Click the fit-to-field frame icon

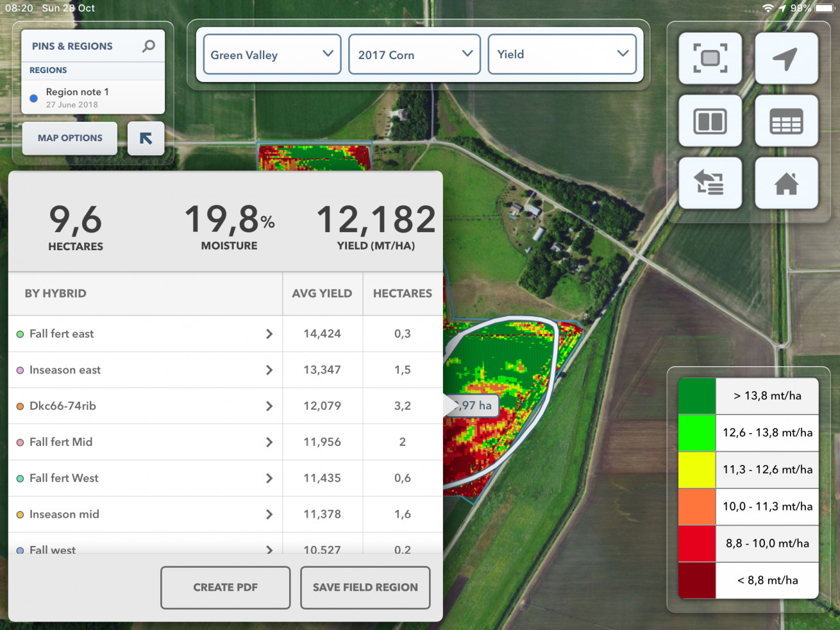710,58
